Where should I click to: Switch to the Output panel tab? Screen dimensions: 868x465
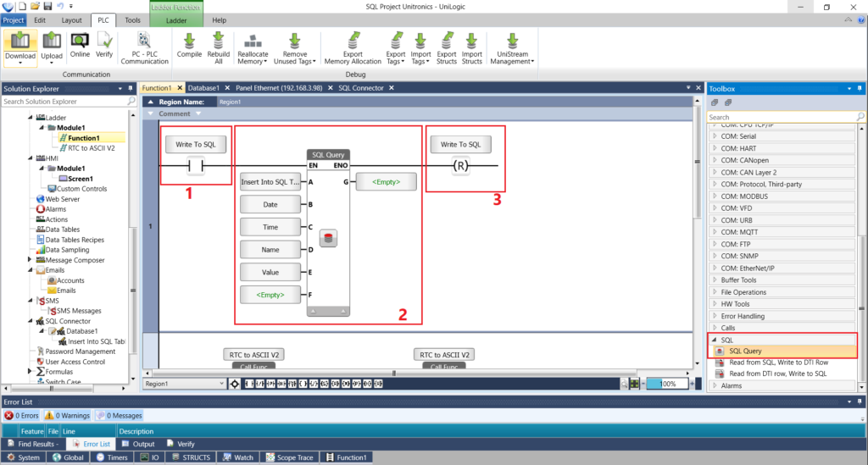(138, 444)
